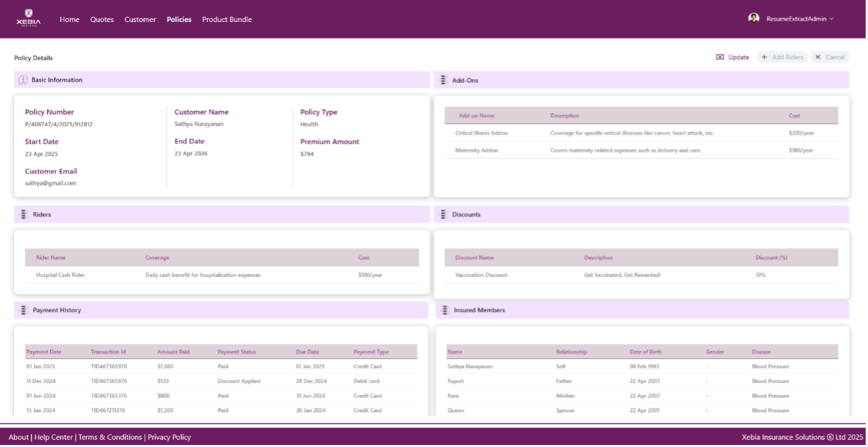Screen dimensions: 868x447
Task: Click the Insured Members section icon
Action: [445, 310]
